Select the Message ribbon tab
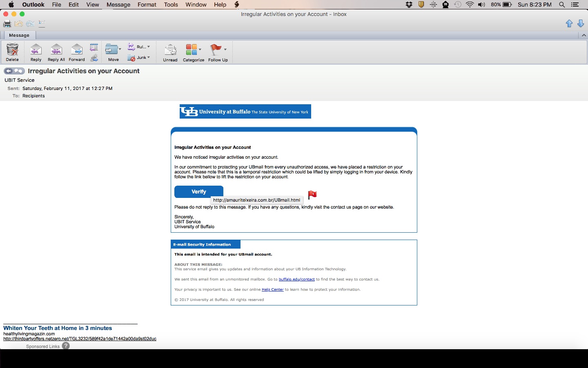 point(19,35)
